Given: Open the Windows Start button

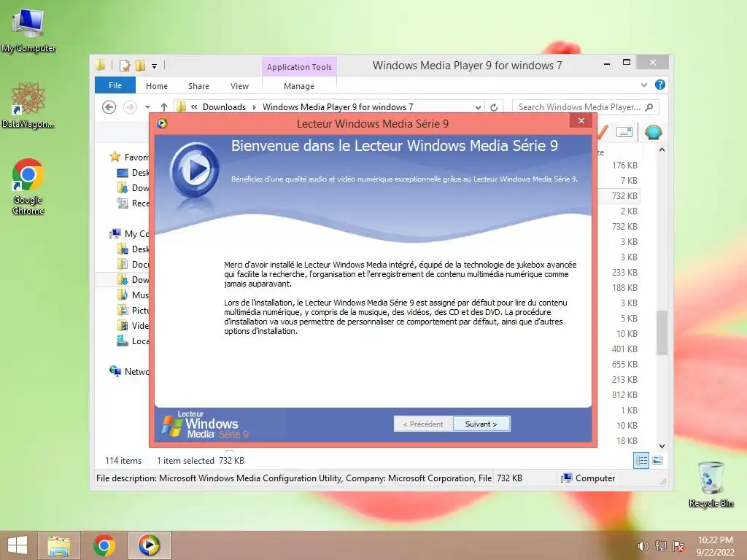Looking at the screenshot, I should [18, 545].
